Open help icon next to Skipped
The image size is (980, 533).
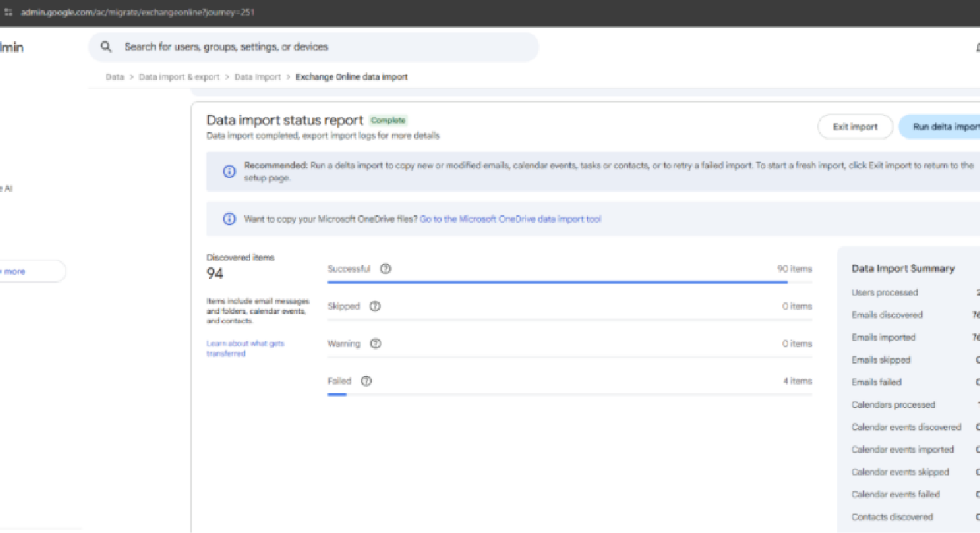click(375, 306)
